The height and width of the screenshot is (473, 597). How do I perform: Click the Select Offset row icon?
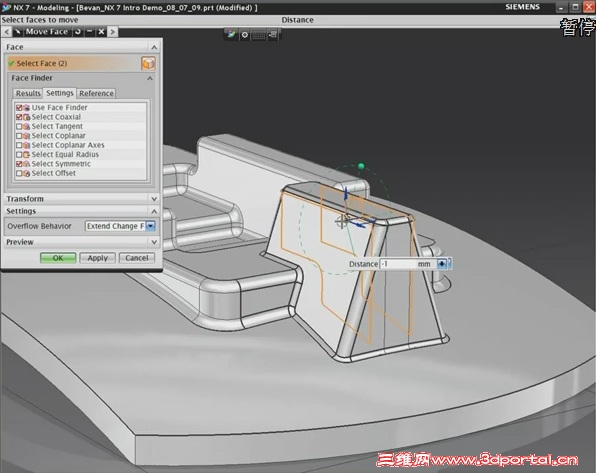(x=27, y=173)
